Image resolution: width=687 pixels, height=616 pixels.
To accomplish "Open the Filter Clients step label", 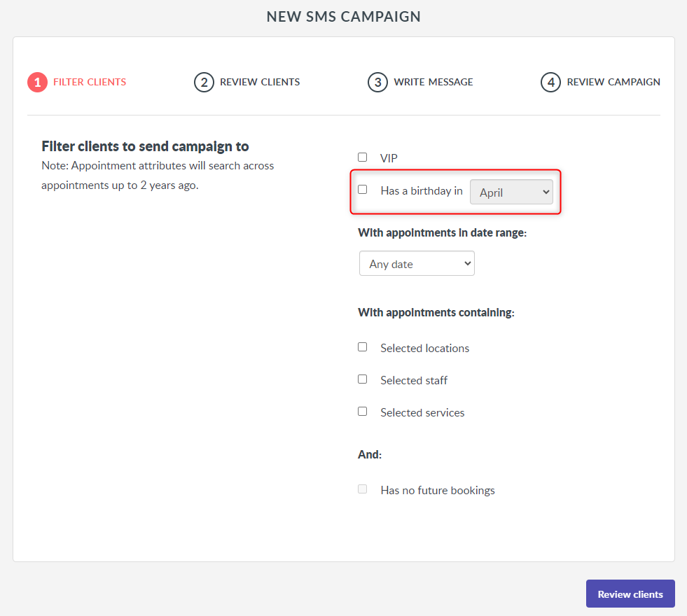I will click(x=90, y=83).
